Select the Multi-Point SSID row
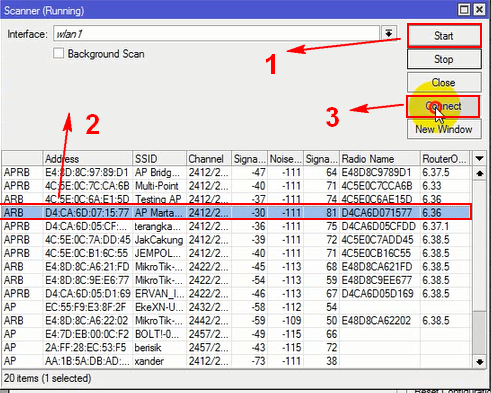Screen dimensions: 491x393 pos(236,186)
